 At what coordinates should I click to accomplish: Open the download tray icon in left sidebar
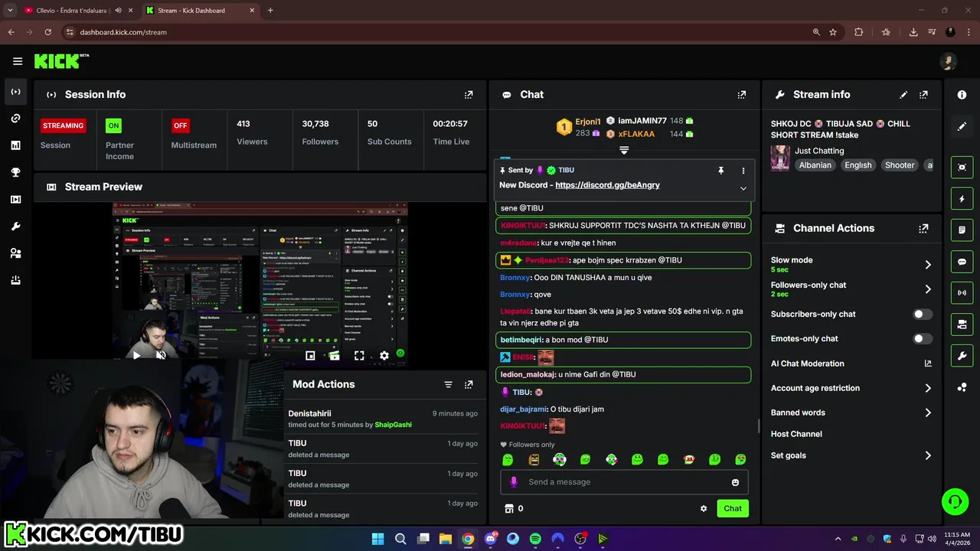15,281
